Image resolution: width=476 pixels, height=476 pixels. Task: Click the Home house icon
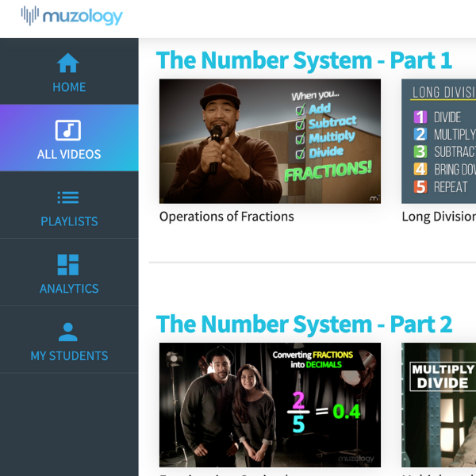click(x=68, y=63)
